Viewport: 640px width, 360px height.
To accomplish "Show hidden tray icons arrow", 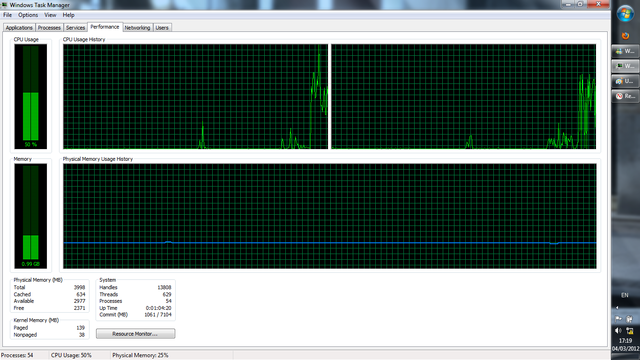I will pyautogui.click(x=617, y=307).
